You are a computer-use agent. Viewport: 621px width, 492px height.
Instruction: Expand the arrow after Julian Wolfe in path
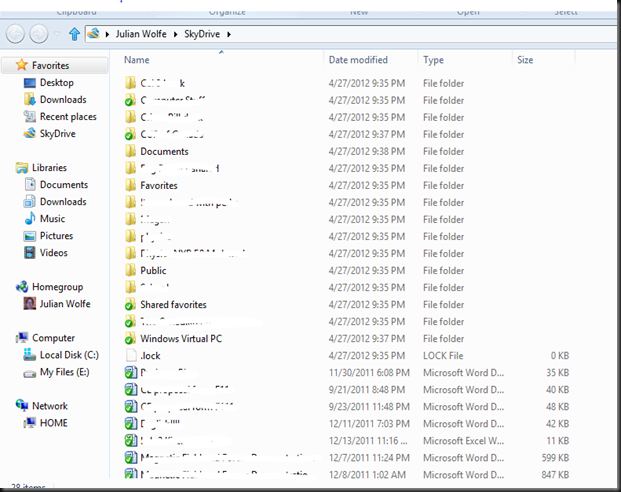pyautogui.click(x=175, y=34)
